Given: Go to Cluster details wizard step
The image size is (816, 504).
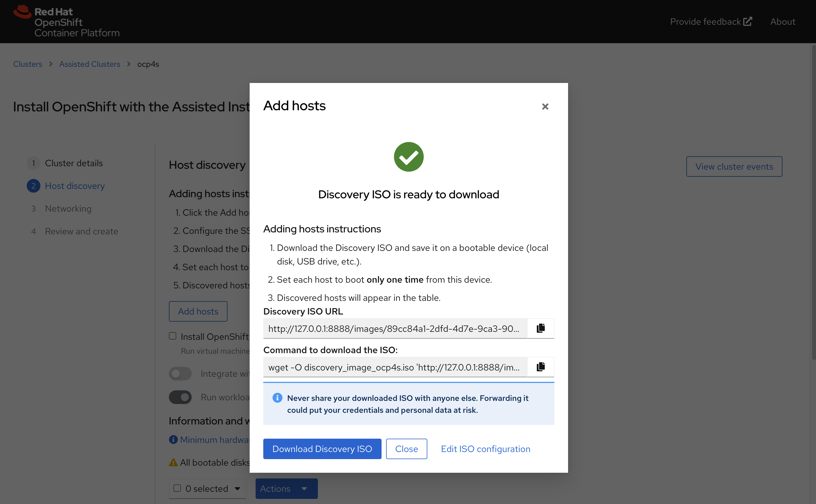Looking at the screenshot, I should [74, 163].
